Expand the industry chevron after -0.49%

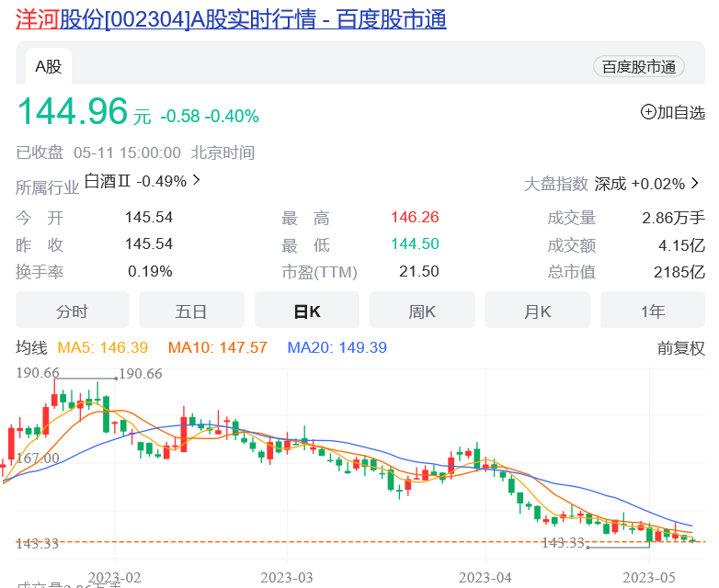click(196, 180)
